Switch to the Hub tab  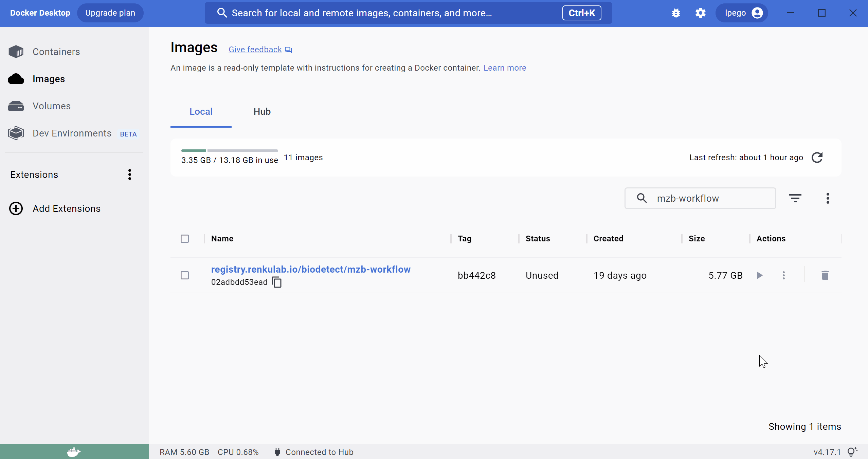tap(262, 111)
